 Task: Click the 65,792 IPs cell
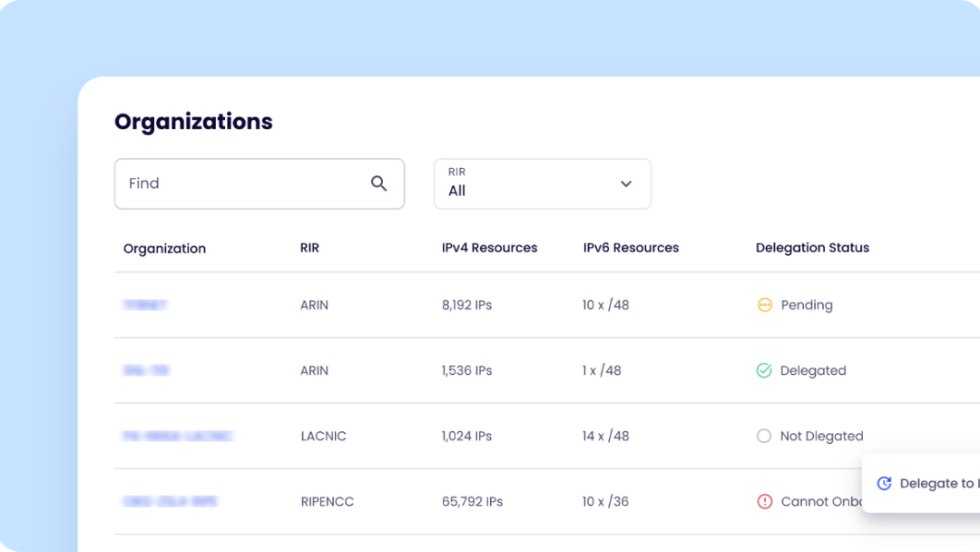click(x=472, y=501)
